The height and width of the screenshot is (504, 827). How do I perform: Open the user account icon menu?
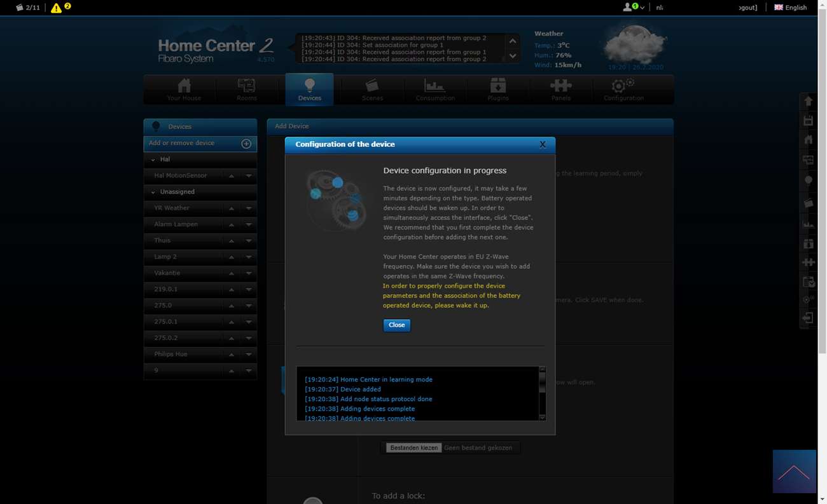coord(632,7)
